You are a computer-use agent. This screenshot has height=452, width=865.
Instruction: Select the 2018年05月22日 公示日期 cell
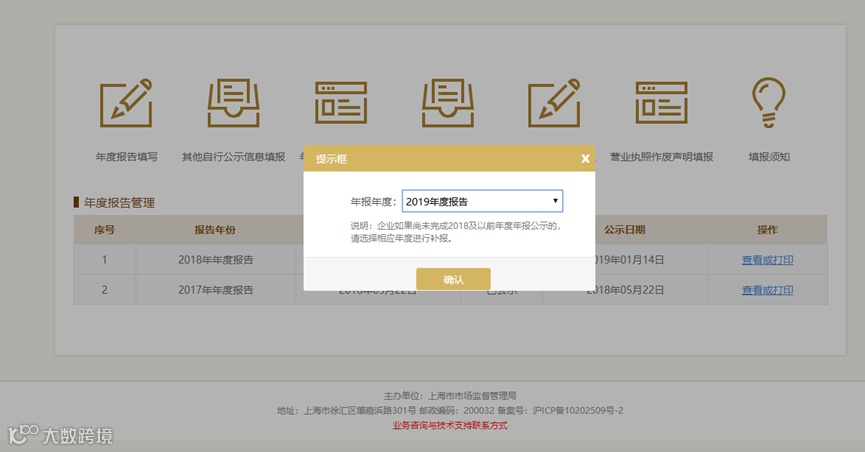tap(625, 290)
